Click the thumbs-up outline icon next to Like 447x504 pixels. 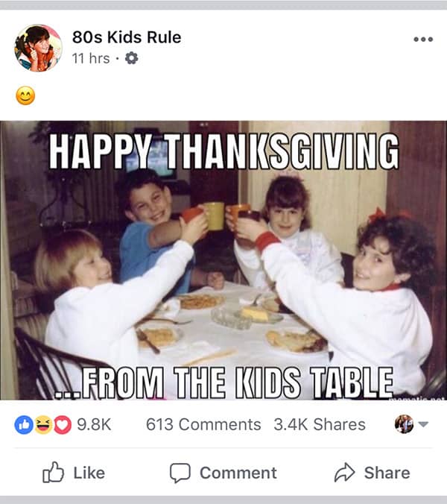tap(54, 472)
